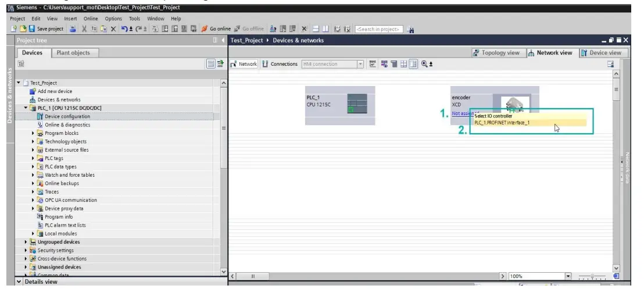Expand the Ungrouped devices node

pos(26,242)
